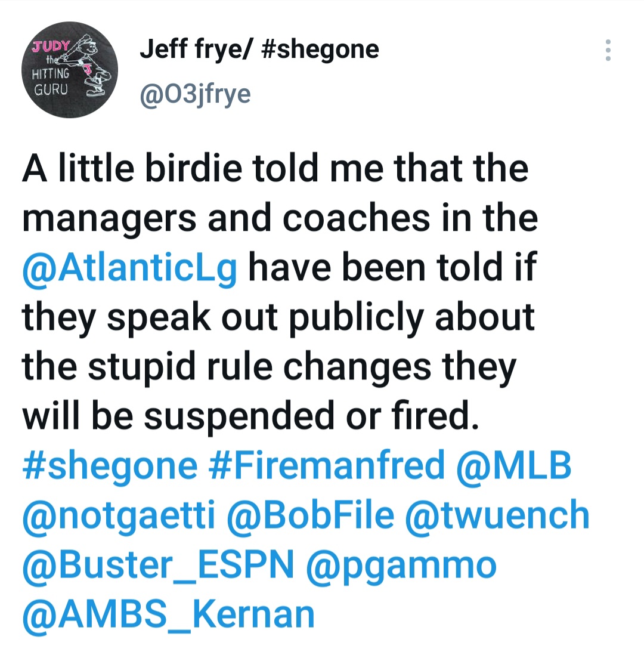Click the text 'will be suspended or fired.'
The width and height of the screenshot is (644, 658).
[x=250, y=417]
